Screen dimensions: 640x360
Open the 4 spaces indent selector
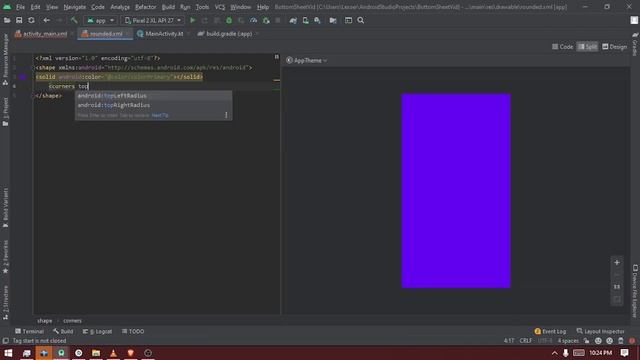point(568,341)
